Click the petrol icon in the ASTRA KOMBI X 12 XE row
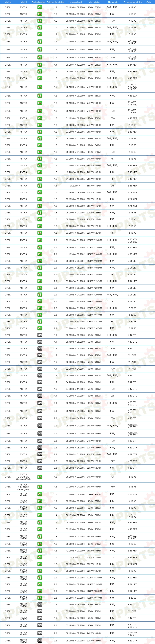This screenshot has width=155, height=644. (40, 501)
